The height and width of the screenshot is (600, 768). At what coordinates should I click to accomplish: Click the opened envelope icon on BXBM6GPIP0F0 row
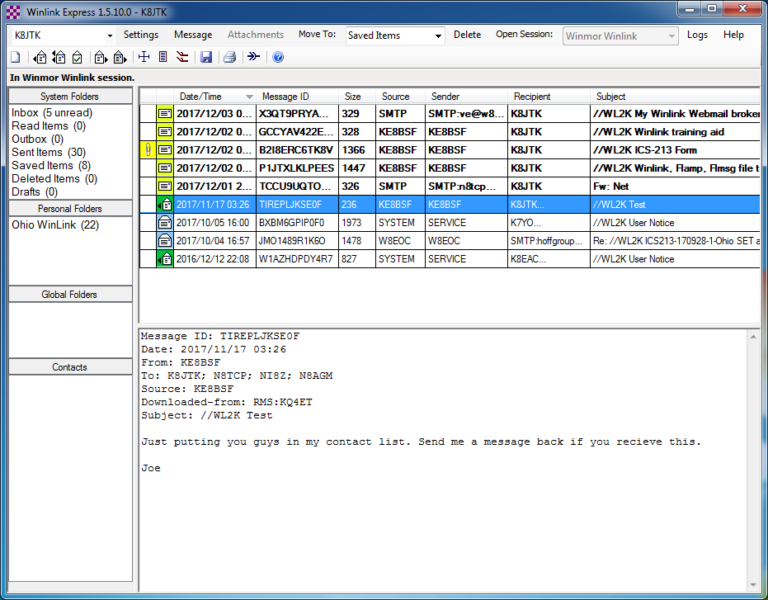point(165,222)
